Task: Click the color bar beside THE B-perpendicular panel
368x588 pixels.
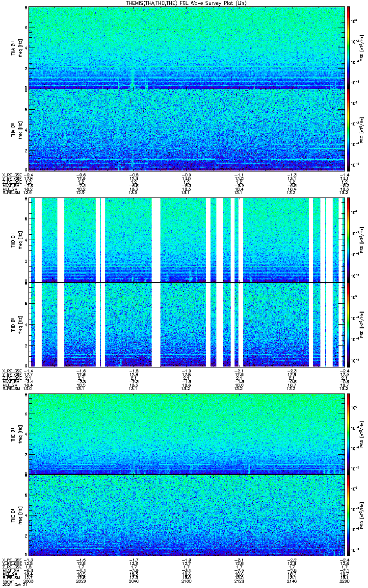Action: 348,433
